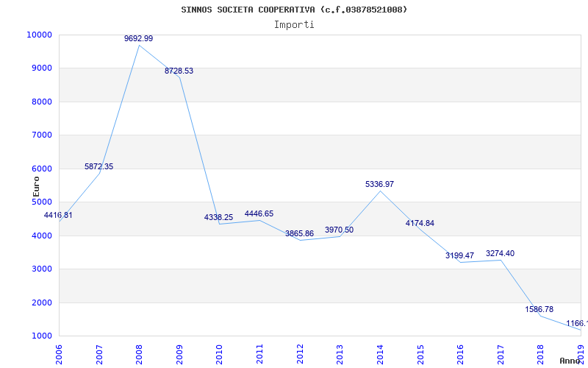Click the 2007 year axis label
The image size is (588, 368).
99,355
